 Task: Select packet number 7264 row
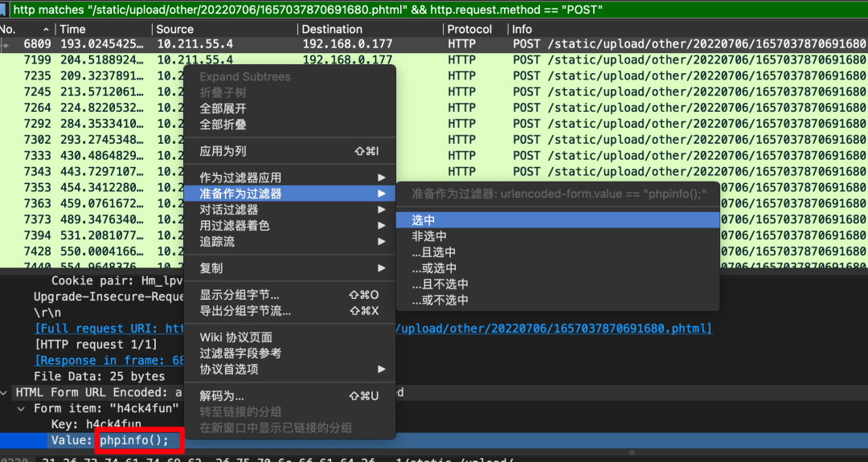(x=92, y=108)
